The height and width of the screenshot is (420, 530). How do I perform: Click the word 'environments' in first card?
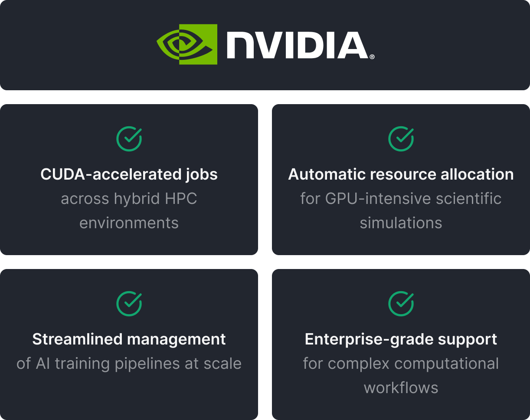pos(129,223)
